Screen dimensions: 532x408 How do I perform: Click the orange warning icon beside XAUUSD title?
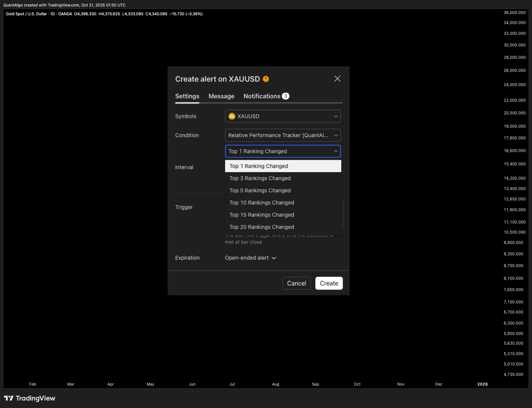click(x=266, y=79)
